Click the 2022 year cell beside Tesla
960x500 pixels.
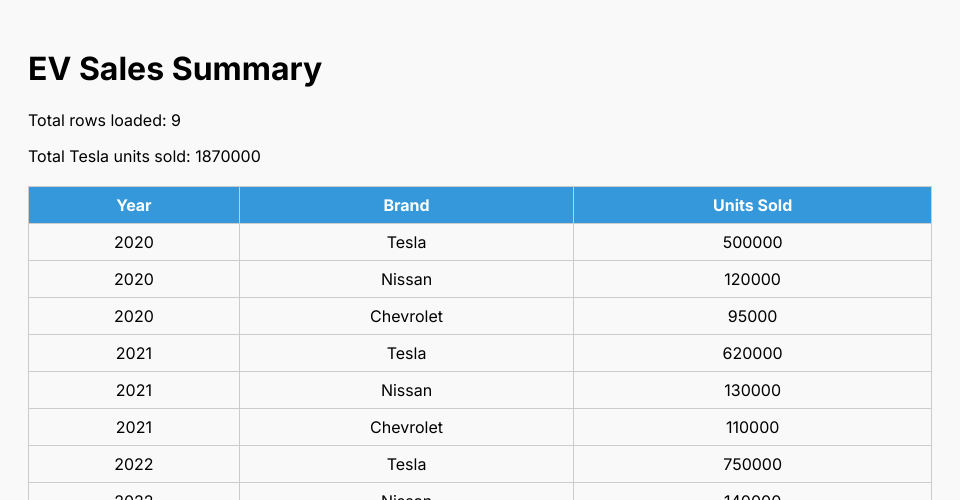point(134,464)
